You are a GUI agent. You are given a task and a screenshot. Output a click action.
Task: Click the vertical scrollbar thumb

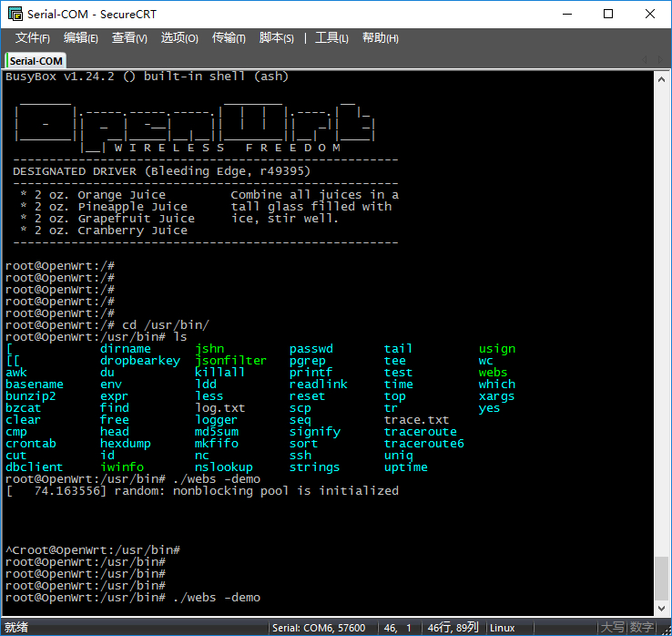point(662,574)
